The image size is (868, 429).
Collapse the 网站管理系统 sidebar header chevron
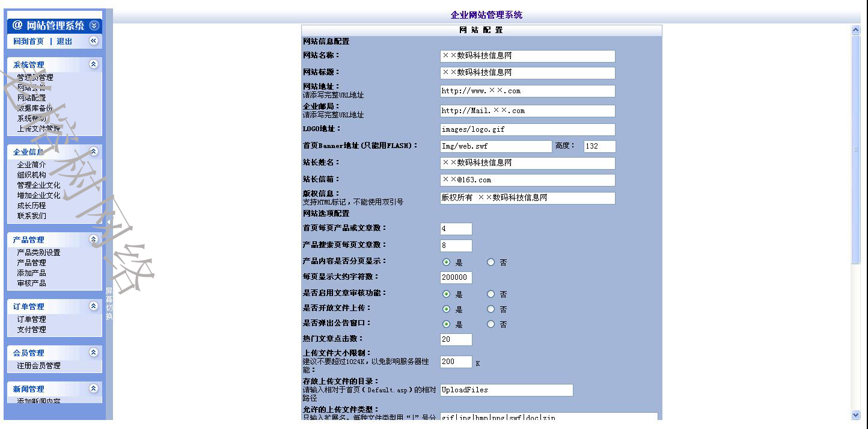[x=94, y=25]
